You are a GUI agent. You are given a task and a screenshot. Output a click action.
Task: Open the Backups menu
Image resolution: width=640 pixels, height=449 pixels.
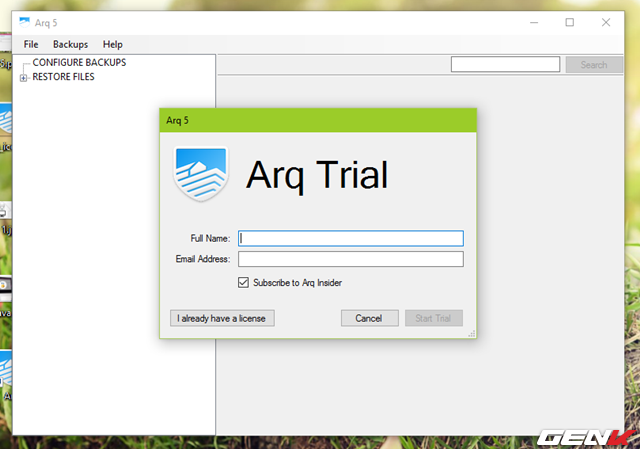(x=70, y=44)
